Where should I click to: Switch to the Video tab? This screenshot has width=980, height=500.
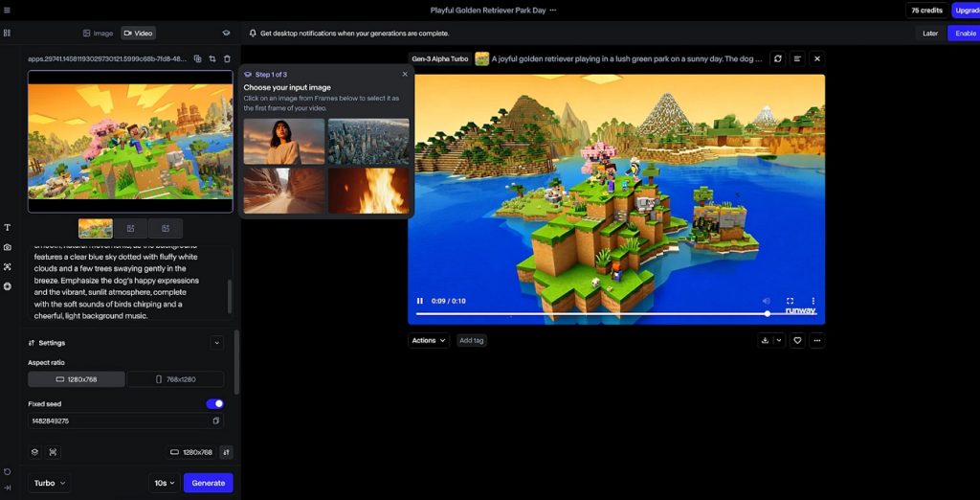pyautogui.click(x=138, y=33)
